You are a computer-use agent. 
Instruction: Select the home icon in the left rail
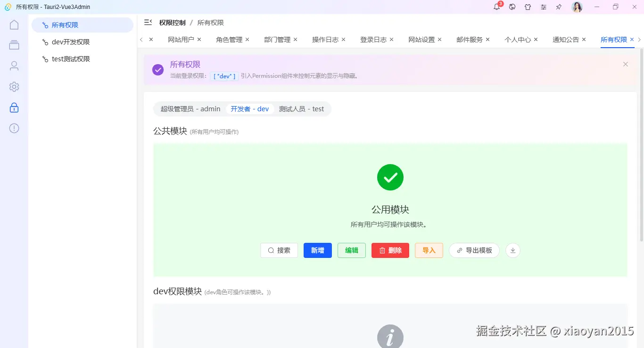pyautogui.click(x=14, y=24)
